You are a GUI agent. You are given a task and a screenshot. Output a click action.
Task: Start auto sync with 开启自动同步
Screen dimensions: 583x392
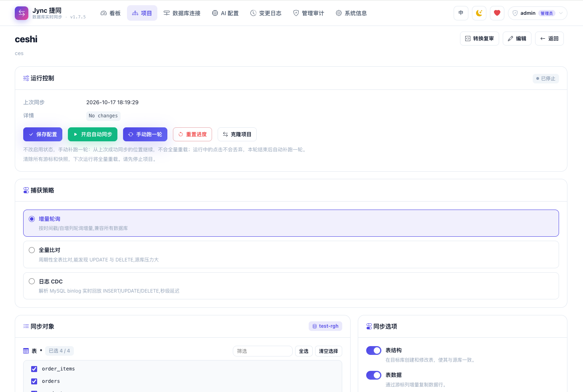coord(93,135)
